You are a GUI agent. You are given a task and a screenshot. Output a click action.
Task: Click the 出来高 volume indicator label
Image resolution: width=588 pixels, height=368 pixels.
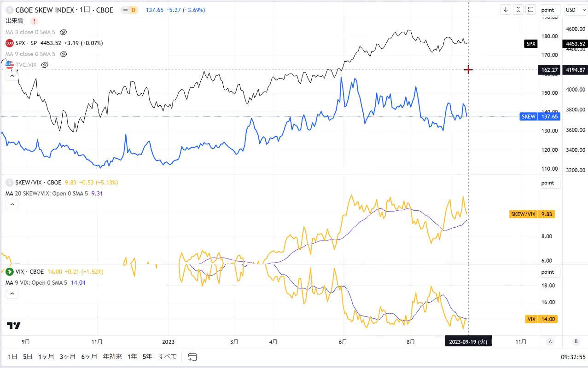[x=15, y=21]
